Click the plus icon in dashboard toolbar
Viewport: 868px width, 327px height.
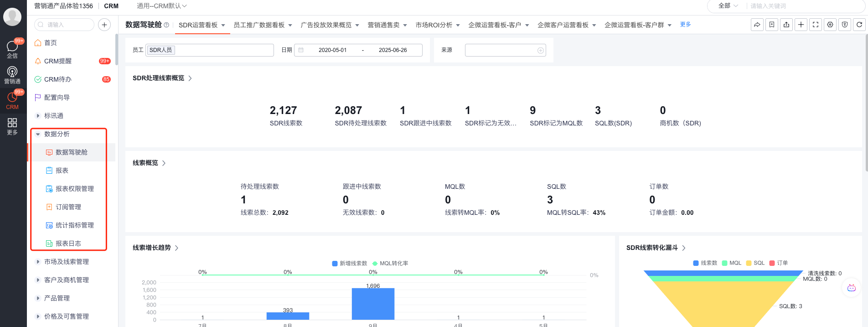pos(801,25)
